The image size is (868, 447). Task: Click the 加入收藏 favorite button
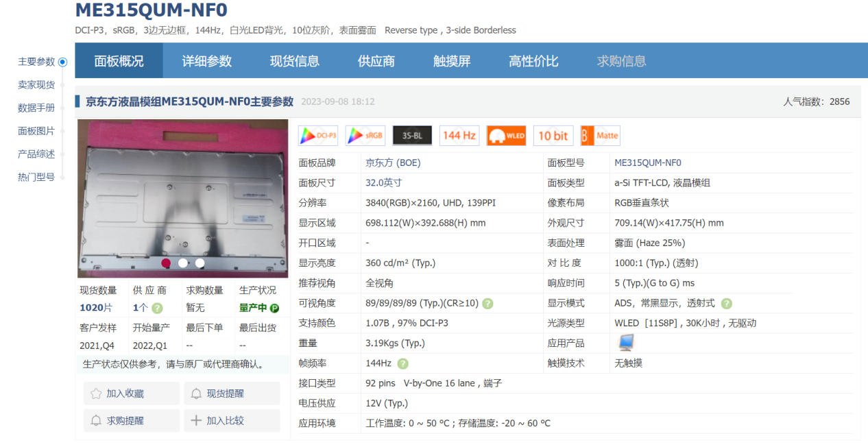click(132, 394)
